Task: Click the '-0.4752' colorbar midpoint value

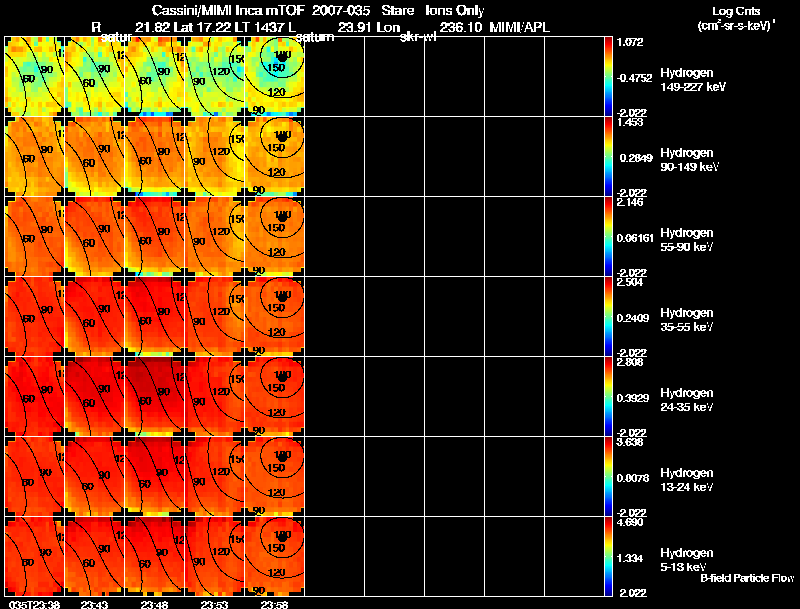Action: pos(634,78)
